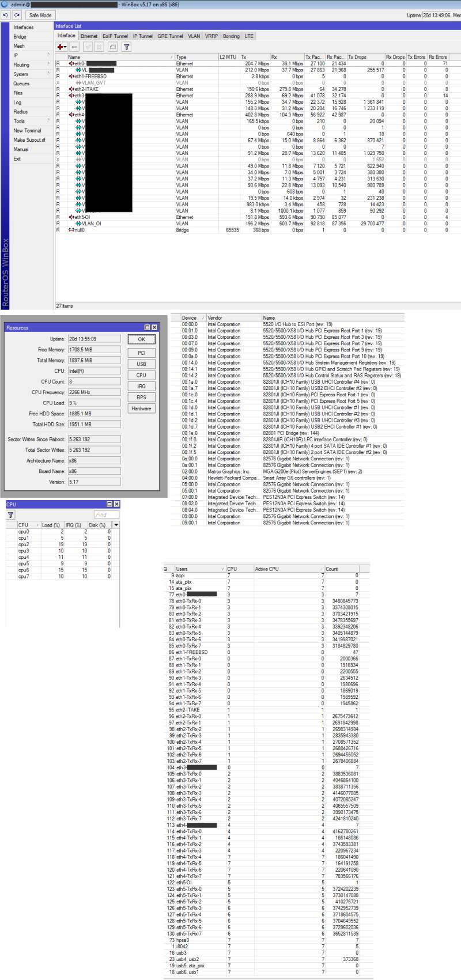Open the Interfaces menu
The image size is (461, 980).
pos(24,27)
